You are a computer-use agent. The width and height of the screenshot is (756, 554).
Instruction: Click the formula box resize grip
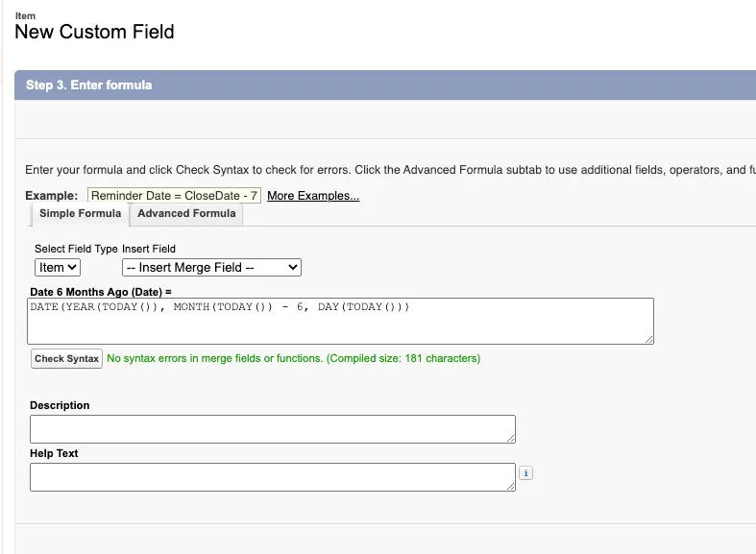coord(649,340)
